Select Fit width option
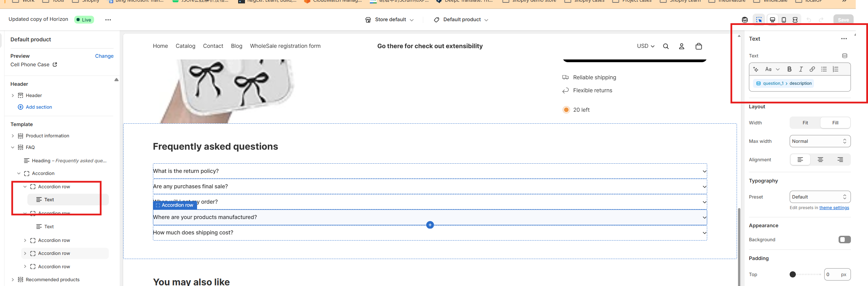868x286 pixels. (805, 123)
